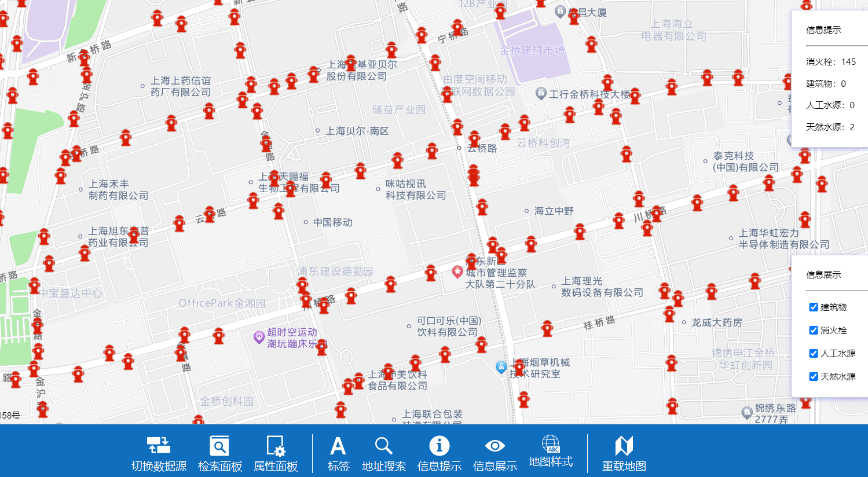Click the 信息展示 eye icon
868x477 pixels.
point(494,446)
